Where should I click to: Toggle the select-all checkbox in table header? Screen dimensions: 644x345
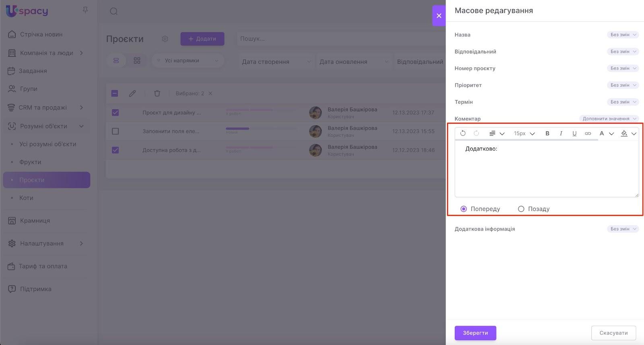click(115, 93)
